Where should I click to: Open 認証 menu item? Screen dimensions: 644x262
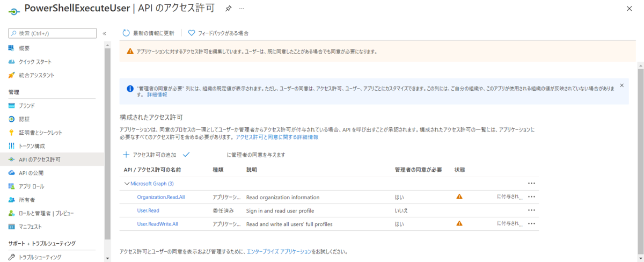click(x=25, y=119)
